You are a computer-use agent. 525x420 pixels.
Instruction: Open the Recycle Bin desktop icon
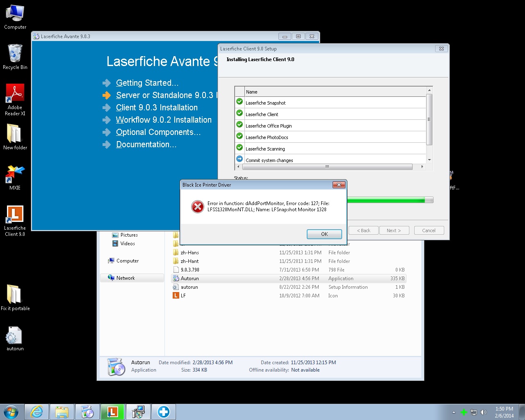15,57
